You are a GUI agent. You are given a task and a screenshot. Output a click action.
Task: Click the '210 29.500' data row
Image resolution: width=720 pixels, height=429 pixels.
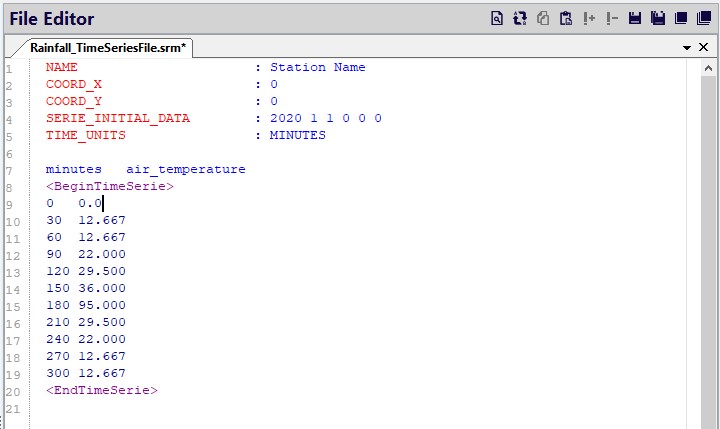point(85,322)
